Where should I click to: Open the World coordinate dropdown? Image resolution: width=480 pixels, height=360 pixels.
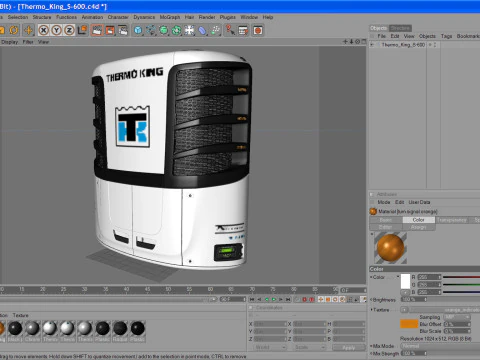click(269, 347)
